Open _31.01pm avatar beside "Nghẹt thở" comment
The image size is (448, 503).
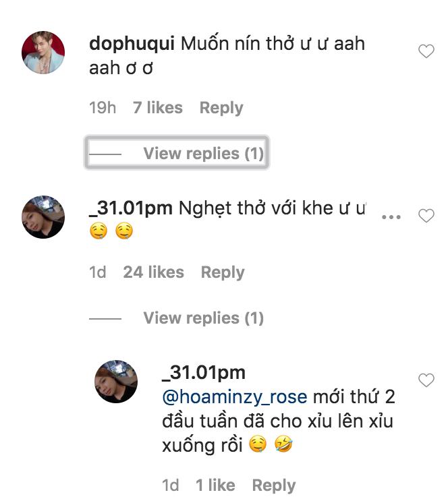coord(43,217)
